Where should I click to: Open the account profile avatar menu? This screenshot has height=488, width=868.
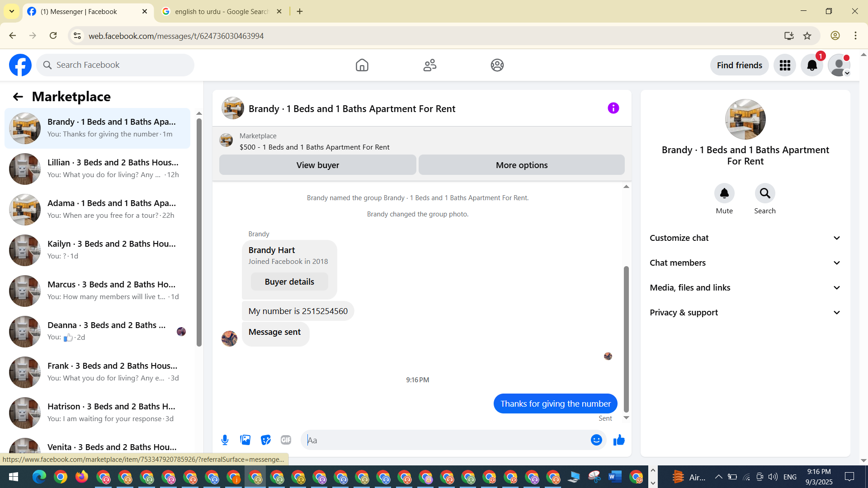point(839,66)
